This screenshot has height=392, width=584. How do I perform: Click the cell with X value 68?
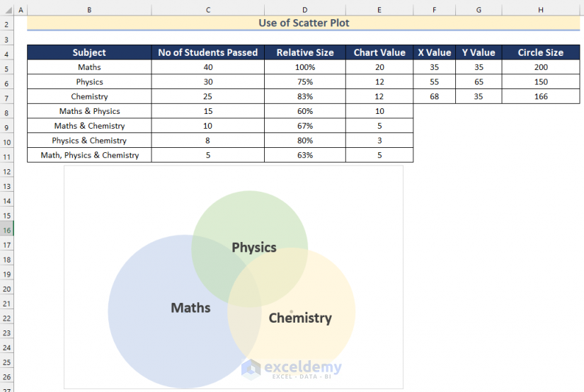pyautogui.click(x=435, y=96)
